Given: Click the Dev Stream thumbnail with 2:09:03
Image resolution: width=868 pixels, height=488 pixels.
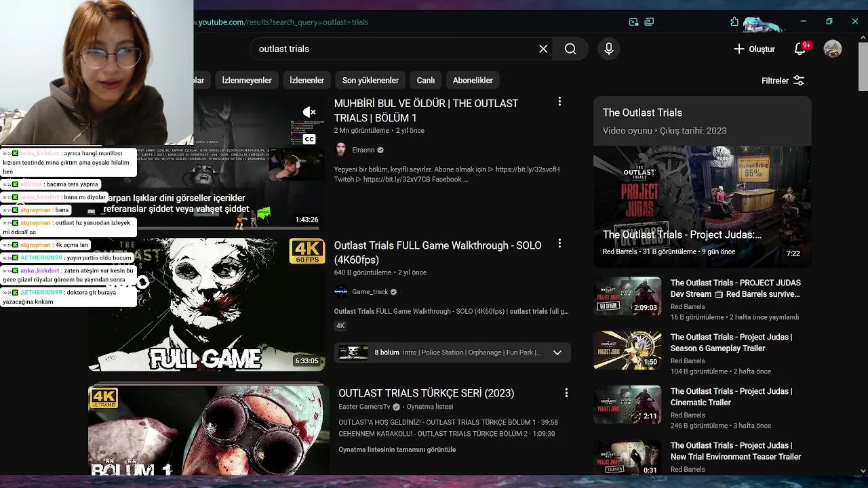Looking at the screenshot, I should coord(627,296).
